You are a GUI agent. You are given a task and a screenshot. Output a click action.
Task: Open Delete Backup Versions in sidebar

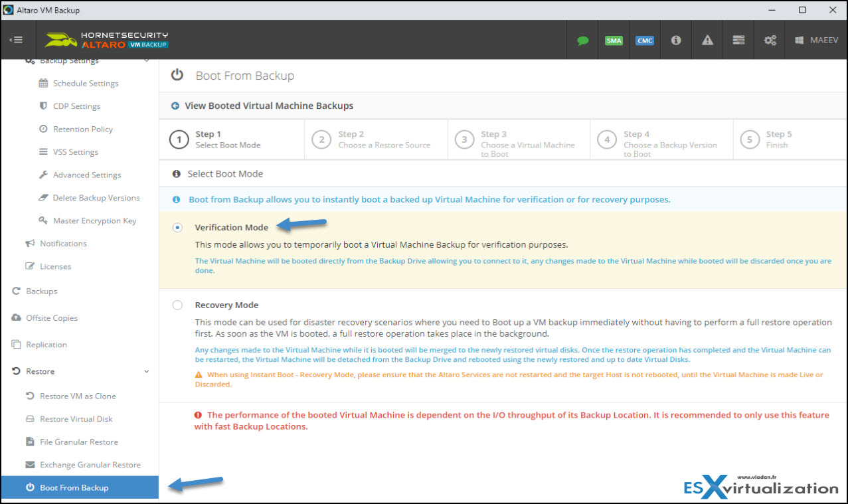click(96, 198)
